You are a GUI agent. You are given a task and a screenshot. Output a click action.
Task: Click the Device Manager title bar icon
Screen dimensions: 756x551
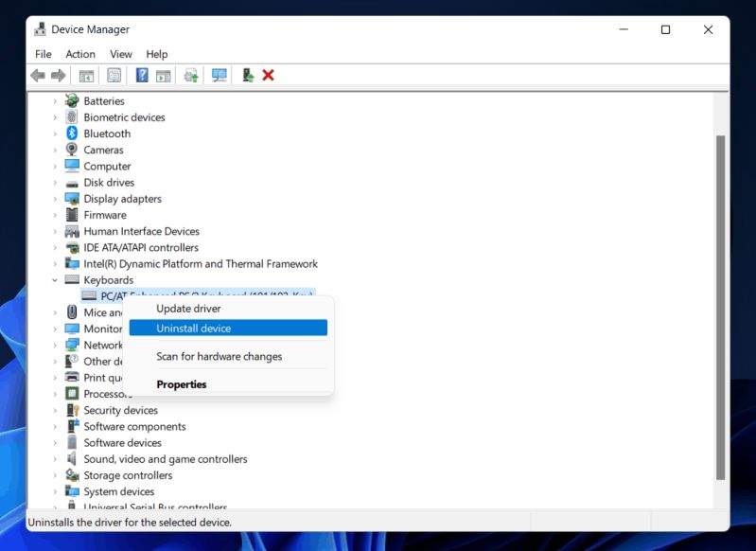[x=40, y=29]
